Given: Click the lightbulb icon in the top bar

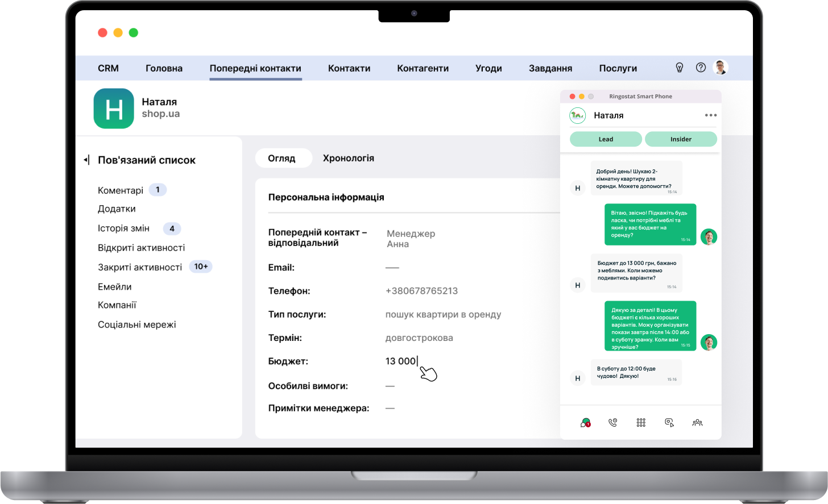Looking at the screenshot, I should [679, 68].
